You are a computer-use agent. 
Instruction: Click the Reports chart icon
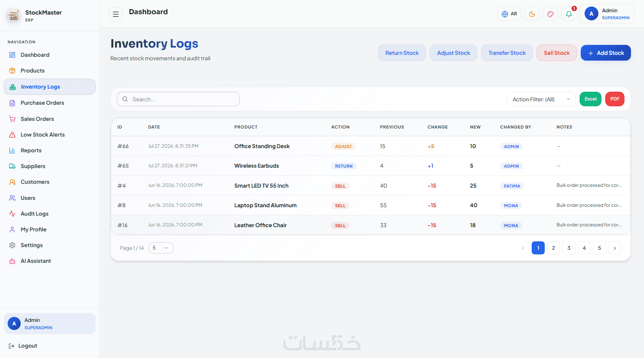[12, 150]
